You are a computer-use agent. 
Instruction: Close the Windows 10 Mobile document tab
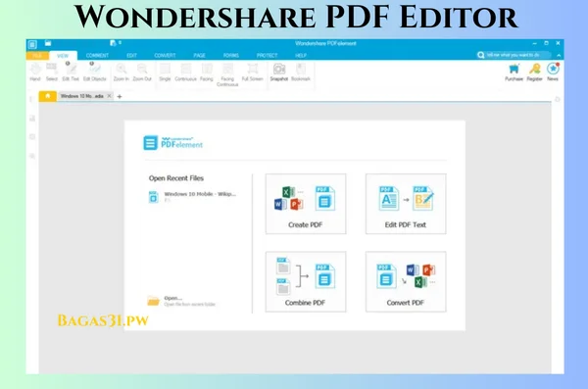tap(109, 96)
